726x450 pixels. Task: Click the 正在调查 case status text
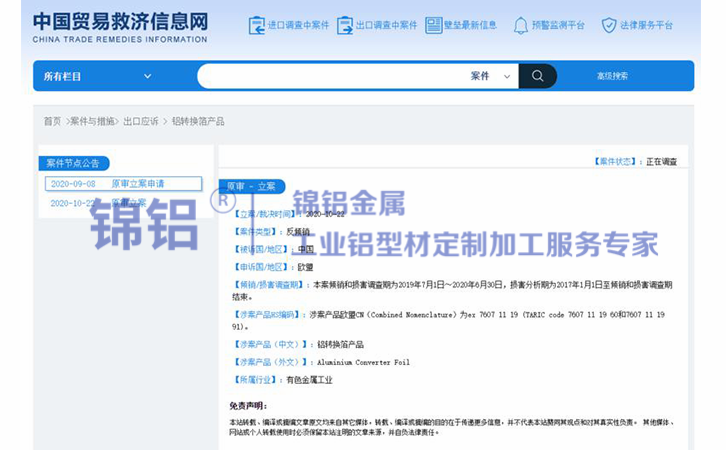661,161
